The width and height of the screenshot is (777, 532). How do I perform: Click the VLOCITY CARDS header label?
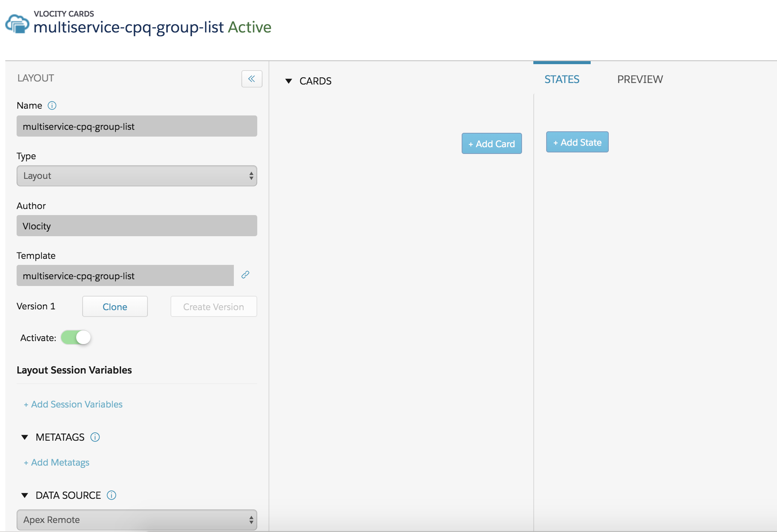tap(64, 14)
